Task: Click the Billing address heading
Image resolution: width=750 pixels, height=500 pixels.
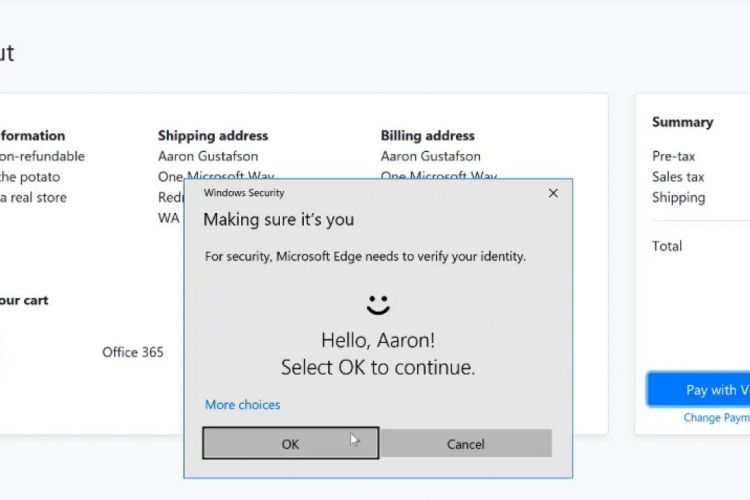Action: (x=428, y=136)
